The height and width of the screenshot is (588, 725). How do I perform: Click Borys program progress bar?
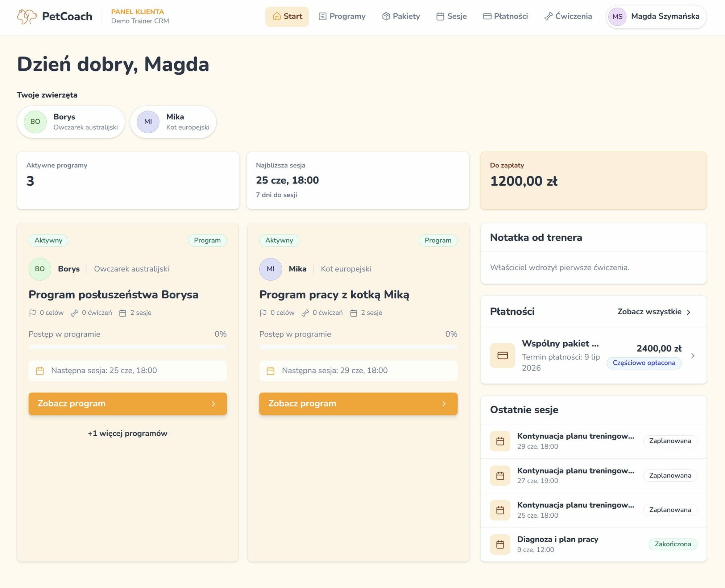tap(128, 347)
